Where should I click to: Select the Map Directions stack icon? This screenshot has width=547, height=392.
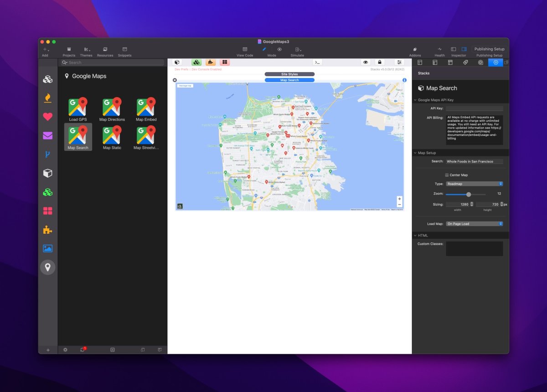[x=112, y=108]
